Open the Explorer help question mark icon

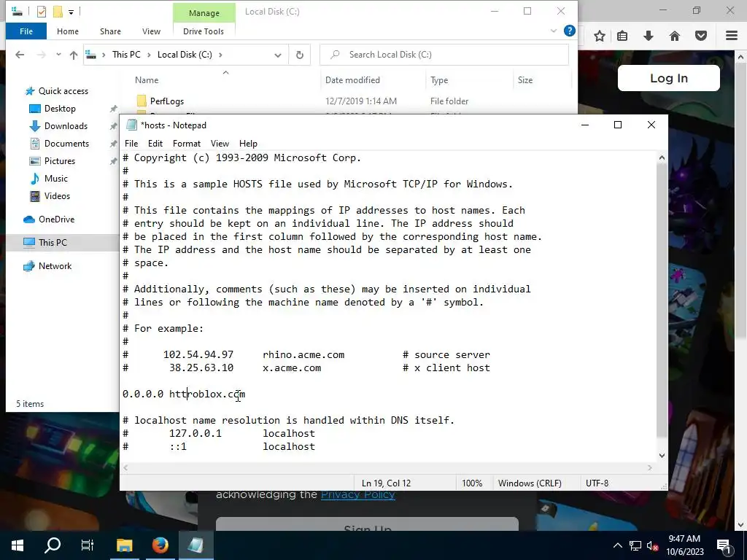(x=569, y=31)
